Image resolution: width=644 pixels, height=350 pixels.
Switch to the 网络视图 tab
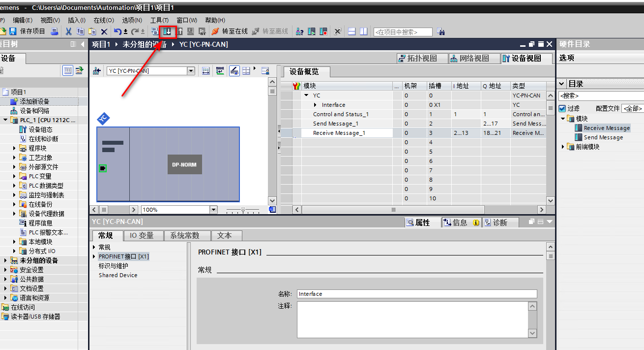474,59
